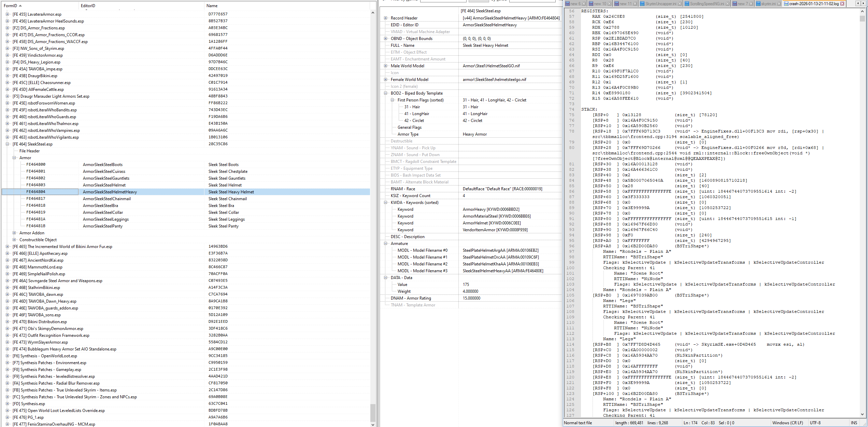This screenshot has width=868, height=427.
Task: Click the skyrim.ini tab's save-state icon
Action: tap(758, 4)
